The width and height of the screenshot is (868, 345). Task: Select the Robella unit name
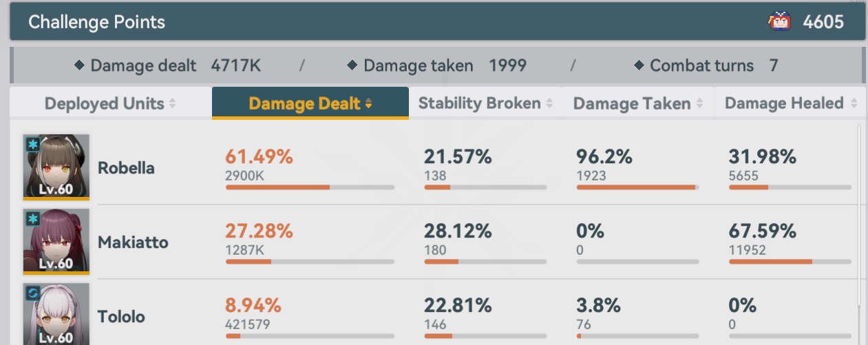click(126, 168)
